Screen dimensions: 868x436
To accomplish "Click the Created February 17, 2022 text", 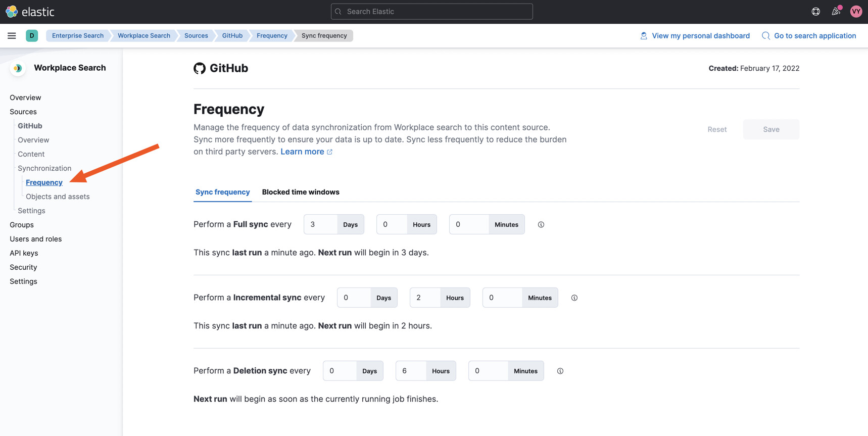I will (x=754, y=68).
